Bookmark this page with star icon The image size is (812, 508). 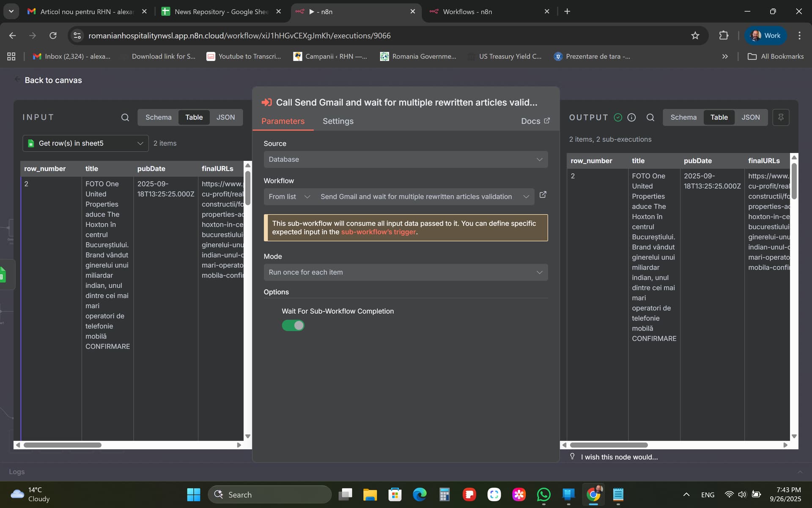point(695,36)
